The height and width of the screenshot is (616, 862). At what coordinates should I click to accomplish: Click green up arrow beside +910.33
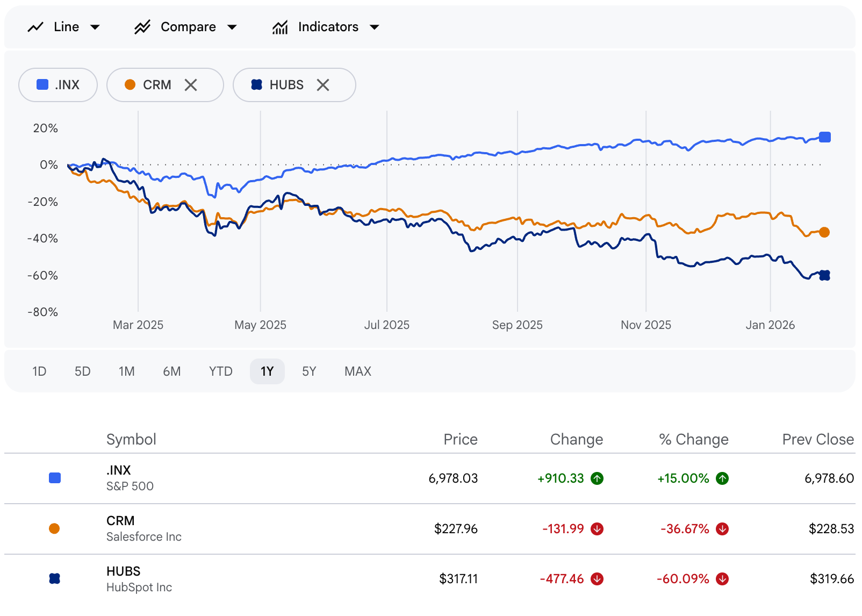[x=597, y=478]
